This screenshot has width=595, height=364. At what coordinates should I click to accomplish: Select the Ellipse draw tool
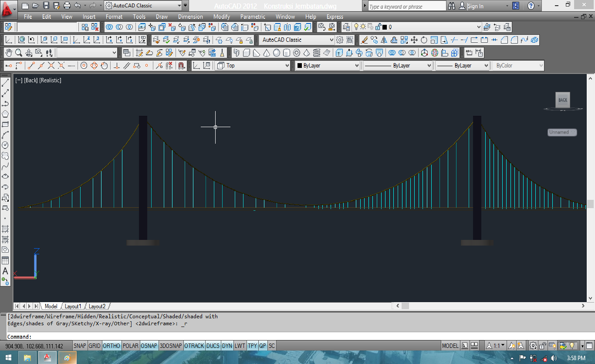click(x=5, y=176)
